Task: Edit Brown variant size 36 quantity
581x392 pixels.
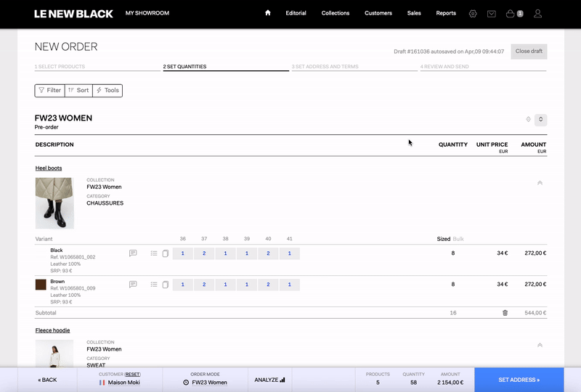Action: (183, 285)
